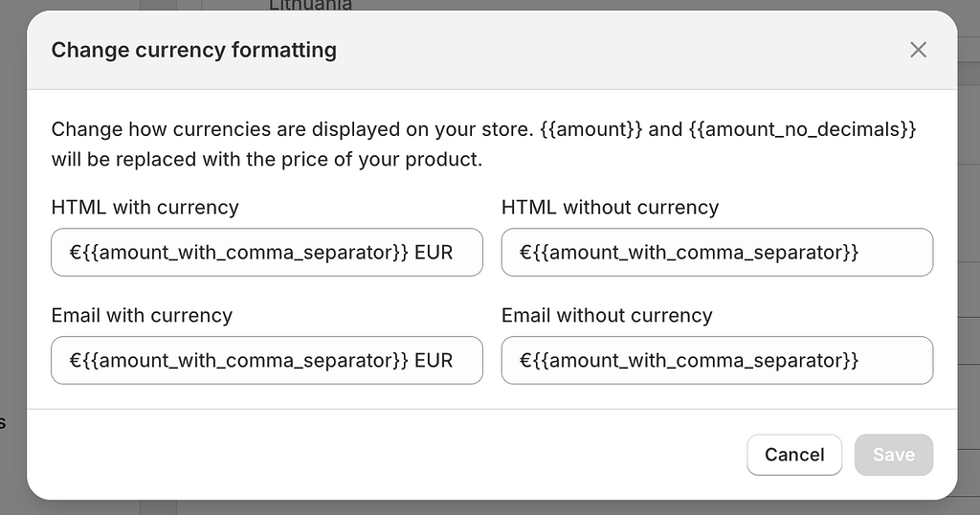Click the "HTML with currency" label
The image size is (980, 515).
pos(145,207)
